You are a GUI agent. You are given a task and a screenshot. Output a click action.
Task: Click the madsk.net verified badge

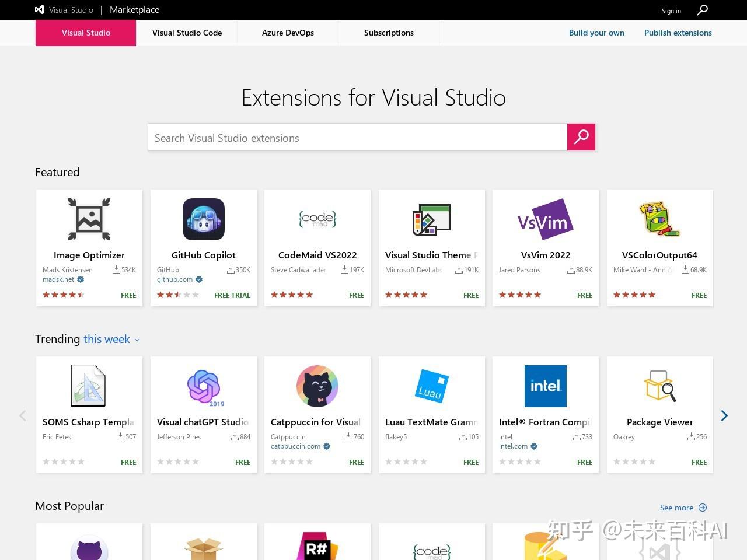[81, 279]
